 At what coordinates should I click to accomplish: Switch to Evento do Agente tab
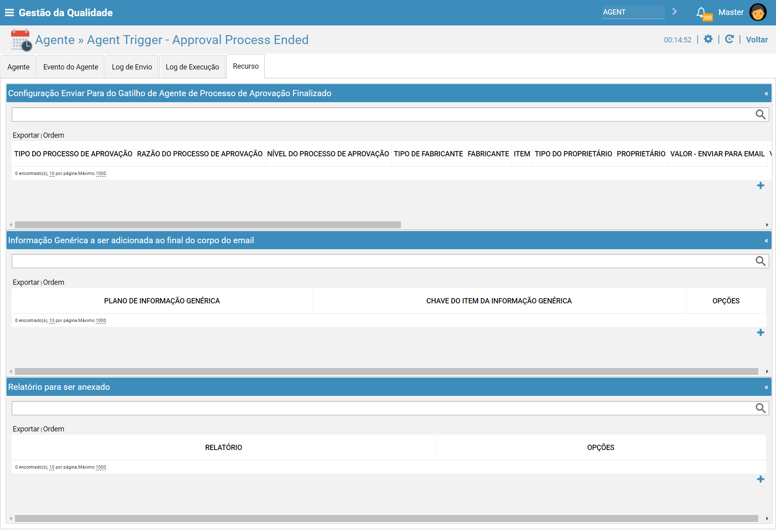[71, 67]
